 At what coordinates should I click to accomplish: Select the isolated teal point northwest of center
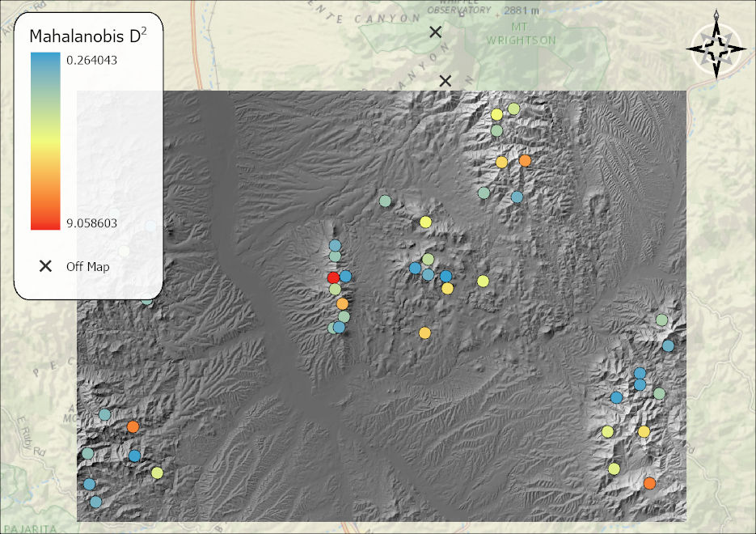[385, 201]
